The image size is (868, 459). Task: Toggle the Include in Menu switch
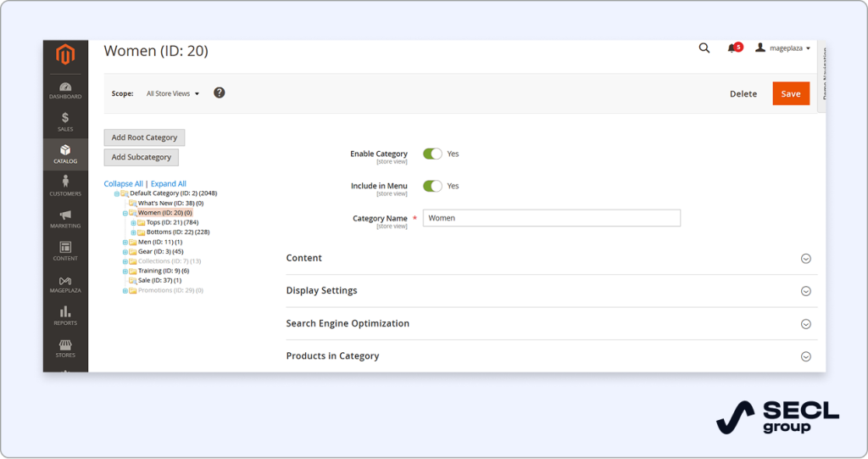point(433,186)
